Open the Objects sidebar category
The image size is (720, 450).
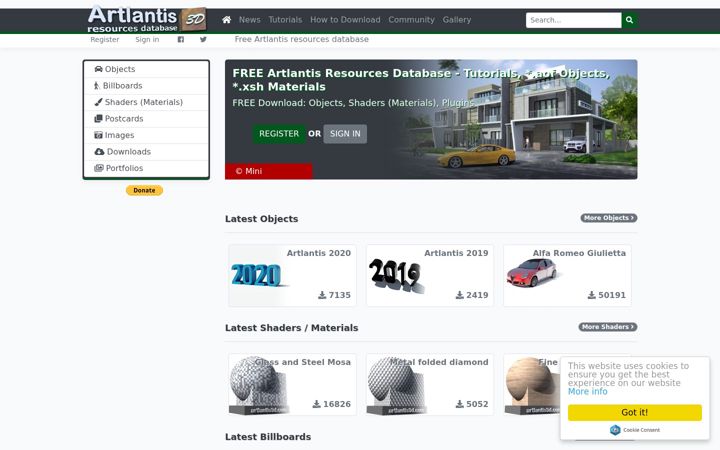point(146,69)
